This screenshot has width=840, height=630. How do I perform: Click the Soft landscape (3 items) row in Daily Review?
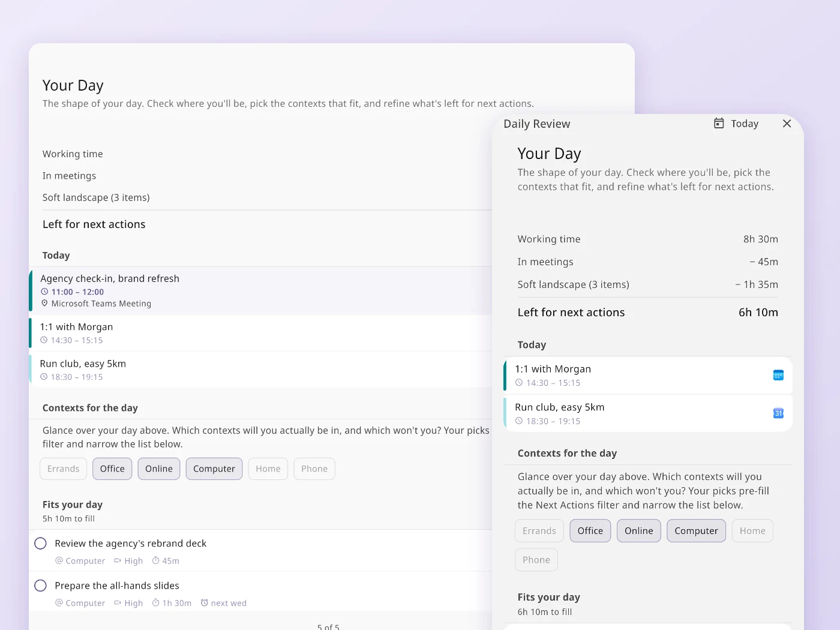click(648, 284)
